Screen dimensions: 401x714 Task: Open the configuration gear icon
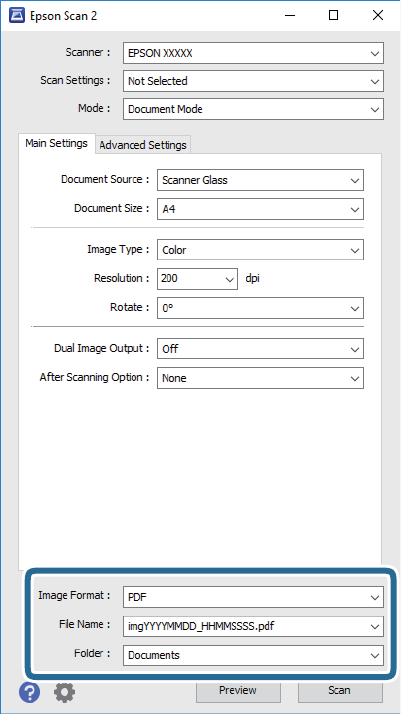[64, 693]
